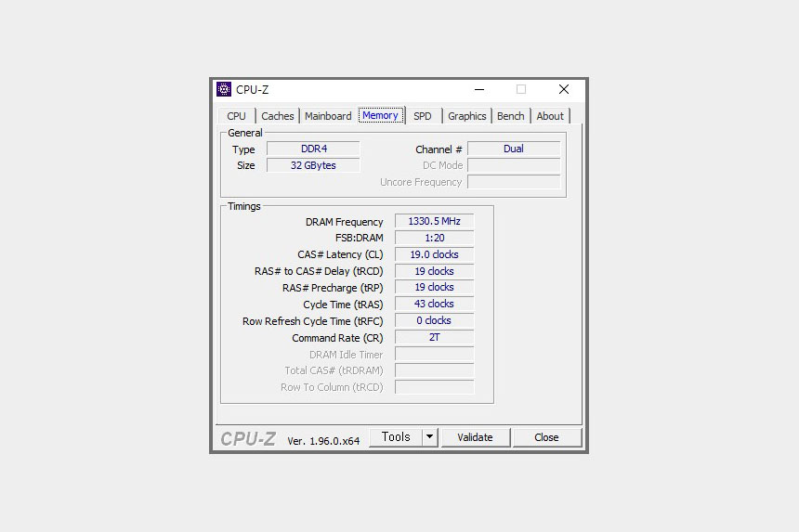Click the Channel # label
The image size is (799, 532).
pos(439,149)
